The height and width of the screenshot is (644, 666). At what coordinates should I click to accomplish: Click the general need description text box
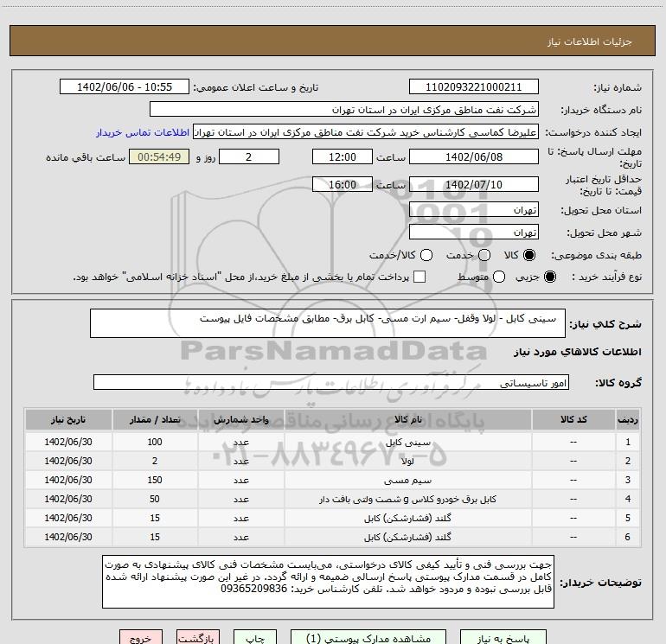[328, 323]
